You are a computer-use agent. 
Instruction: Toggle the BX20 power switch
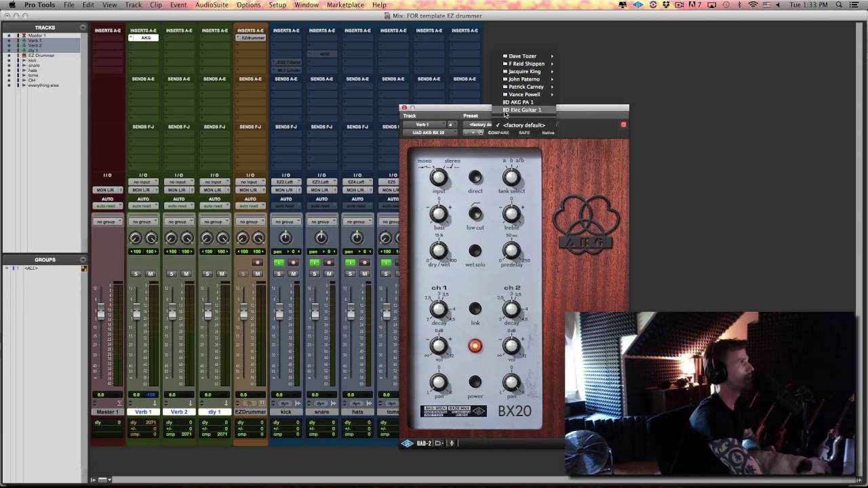[x=475, y=382]
